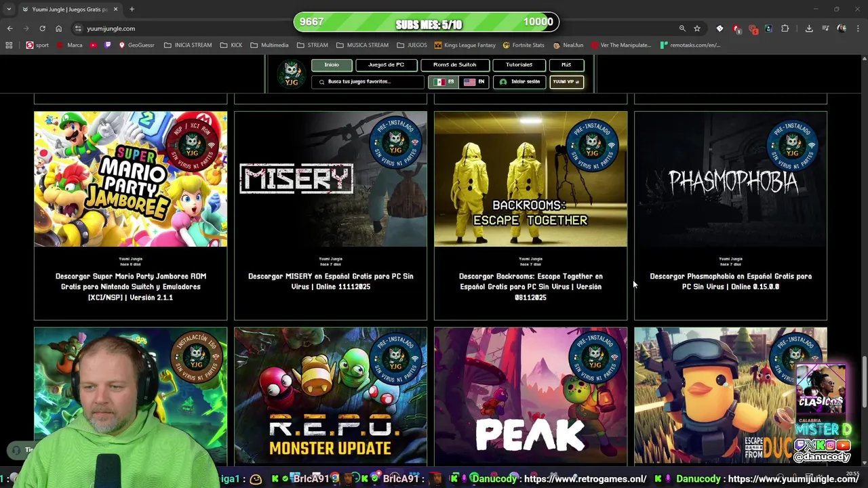Open a new browser tab

coord(132,9)
